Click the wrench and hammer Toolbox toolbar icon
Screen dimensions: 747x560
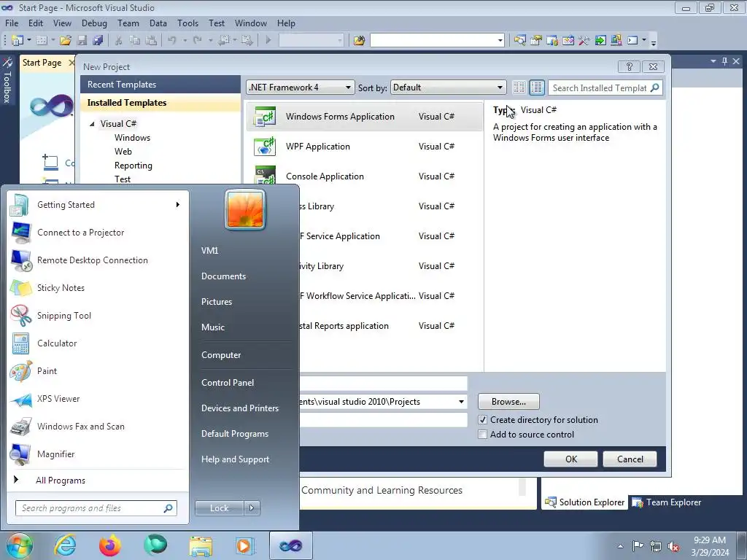[x=584, y=41]
